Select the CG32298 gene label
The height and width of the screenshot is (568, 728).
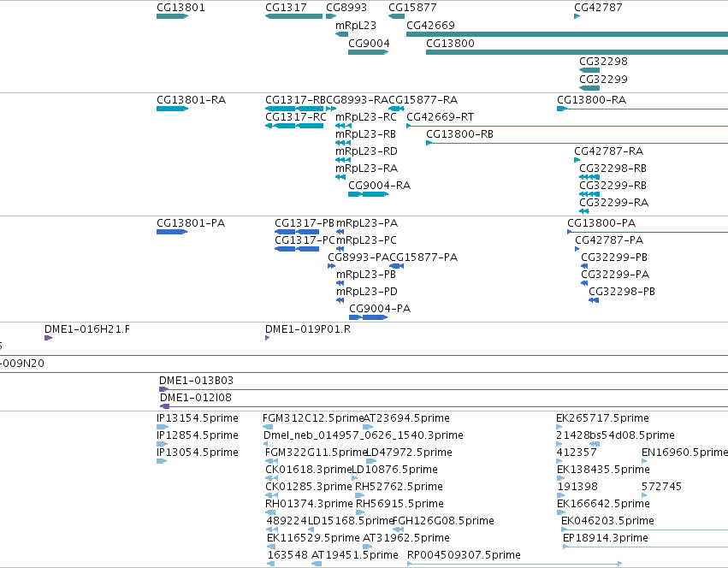point(604,62)
